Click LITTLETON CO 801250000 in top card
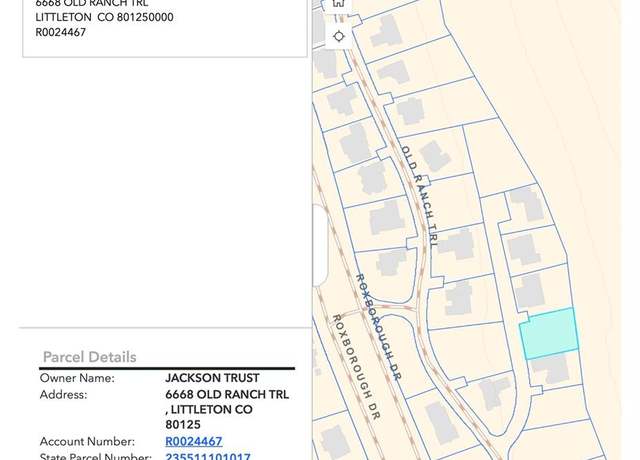Image resolution: width=640 pixels, height=460 pixels. click(104, 17)
